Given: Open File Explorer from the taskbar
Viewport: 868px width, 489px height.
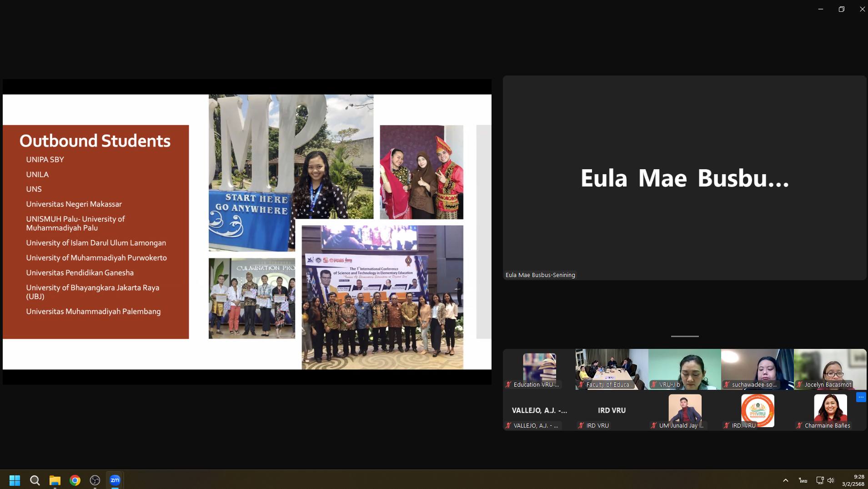Looking at the screenshot, I should [x=55, y=480].
